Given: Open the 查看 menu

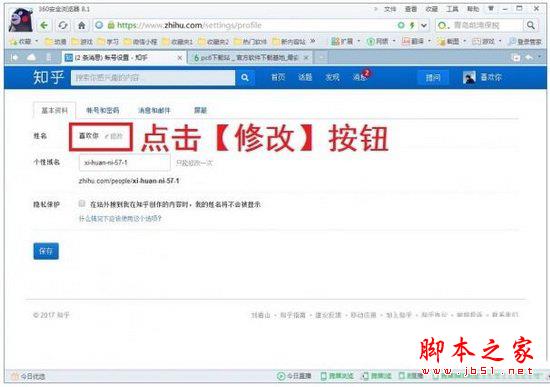Looking at the screenshot, I should pos(411,9).
